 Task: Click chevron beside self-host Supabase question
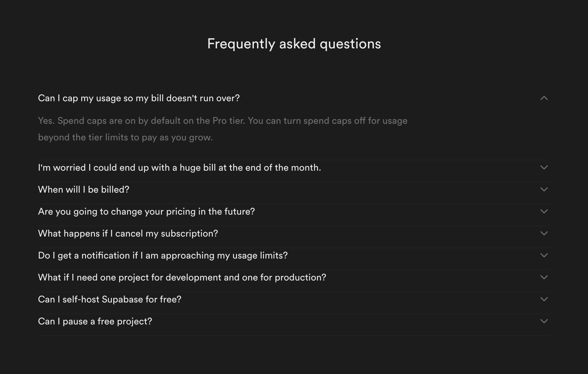(544, 299)
